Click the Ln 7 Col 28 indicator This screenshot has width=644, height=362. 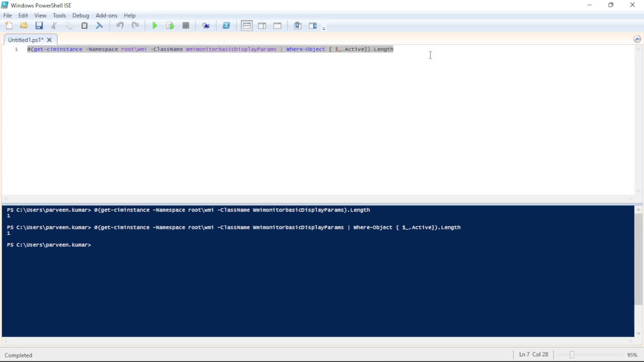(x=533, y=354)
